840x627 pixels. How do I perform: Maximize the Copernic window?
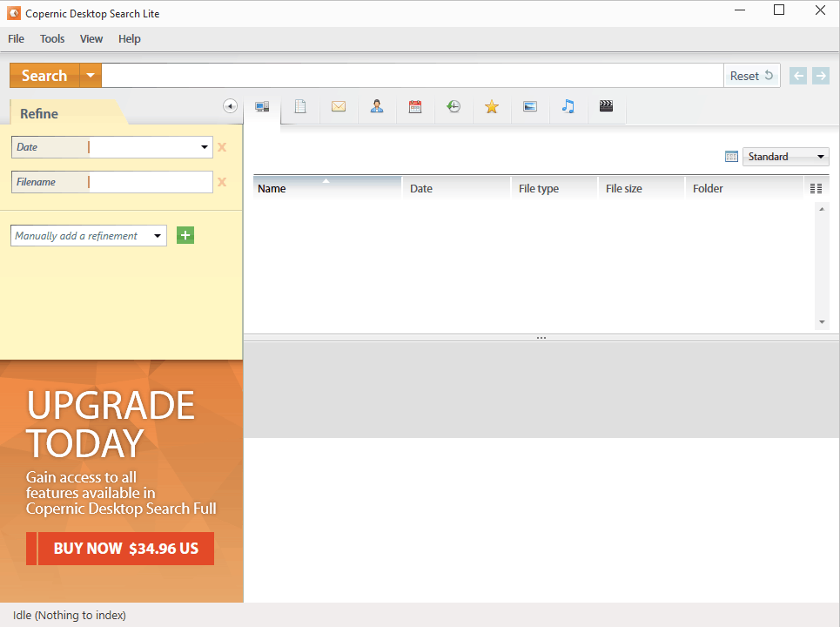click(779, 10)
